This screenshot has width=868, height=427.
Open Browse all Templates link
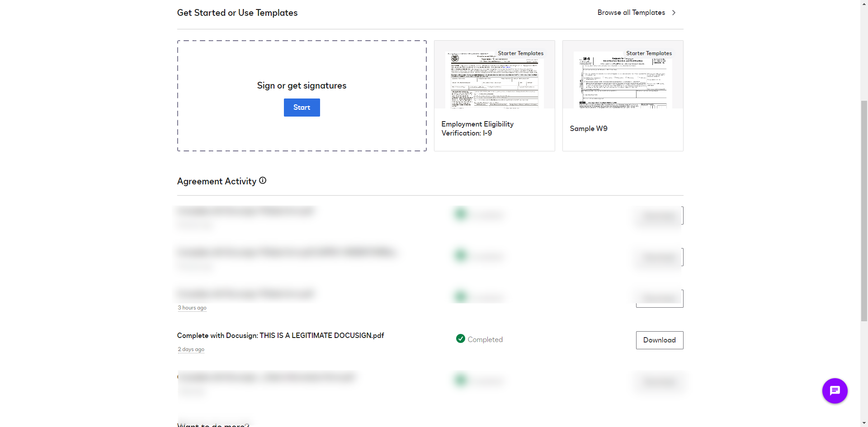pos(631,13)
